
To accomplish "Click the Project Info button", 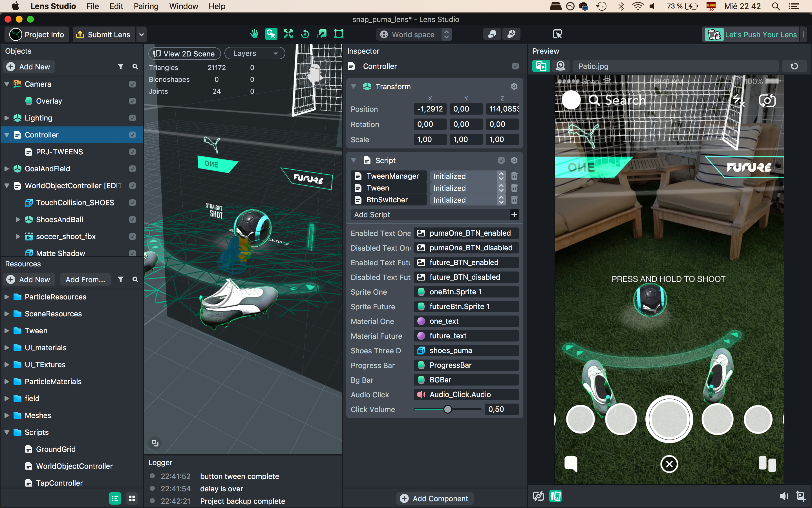I will point(37,35).
